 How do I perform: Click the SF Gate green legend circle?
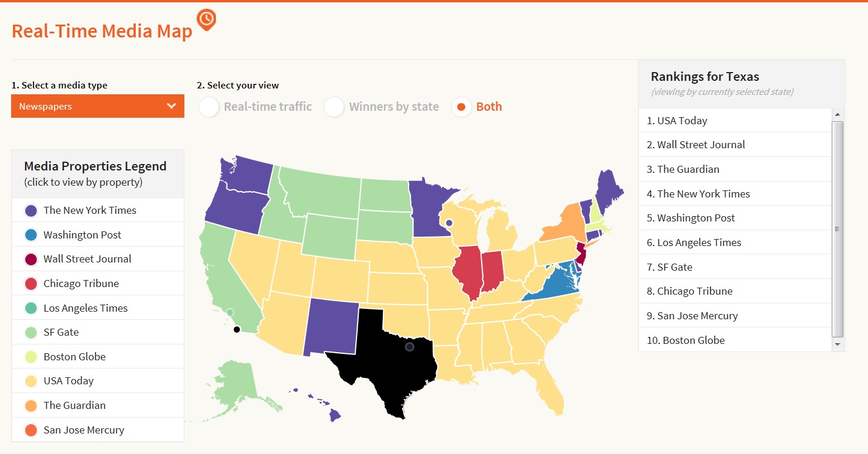(32, 333)
